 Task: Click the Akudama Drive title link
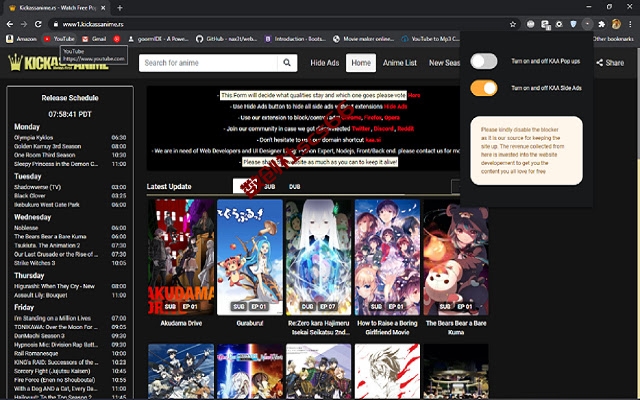coord(181,323)
